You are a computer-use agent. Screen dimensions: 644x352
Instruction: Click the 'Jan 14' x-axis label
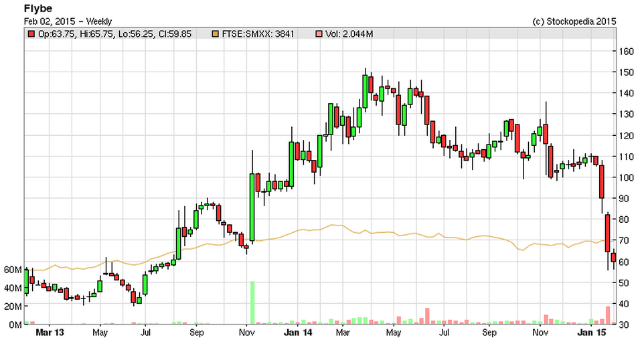(298, 333)
